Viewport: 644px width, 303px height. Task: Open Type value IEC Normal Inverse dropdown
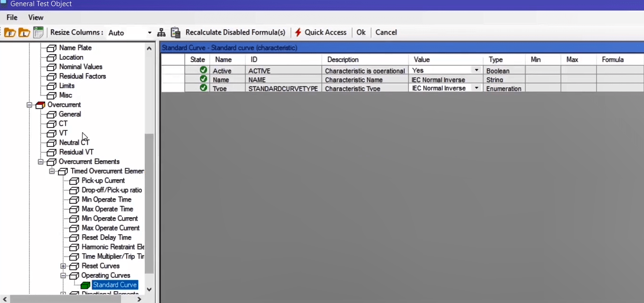476,88
